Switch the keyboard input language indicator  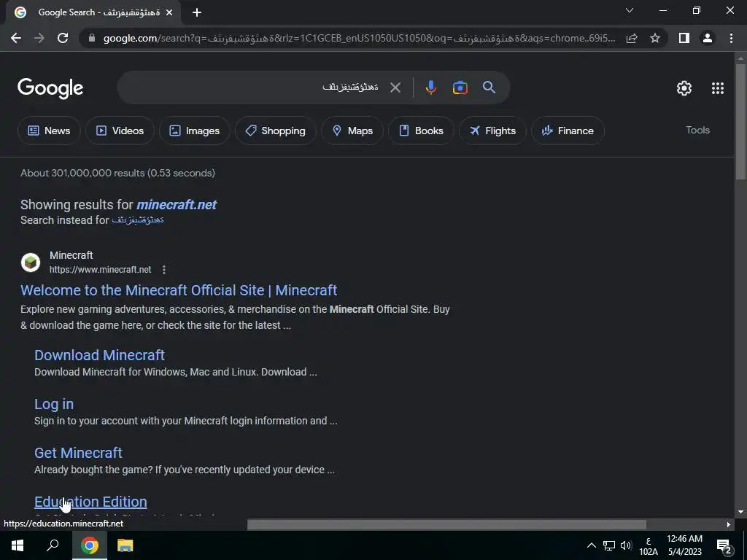click(x=649, y=545)
